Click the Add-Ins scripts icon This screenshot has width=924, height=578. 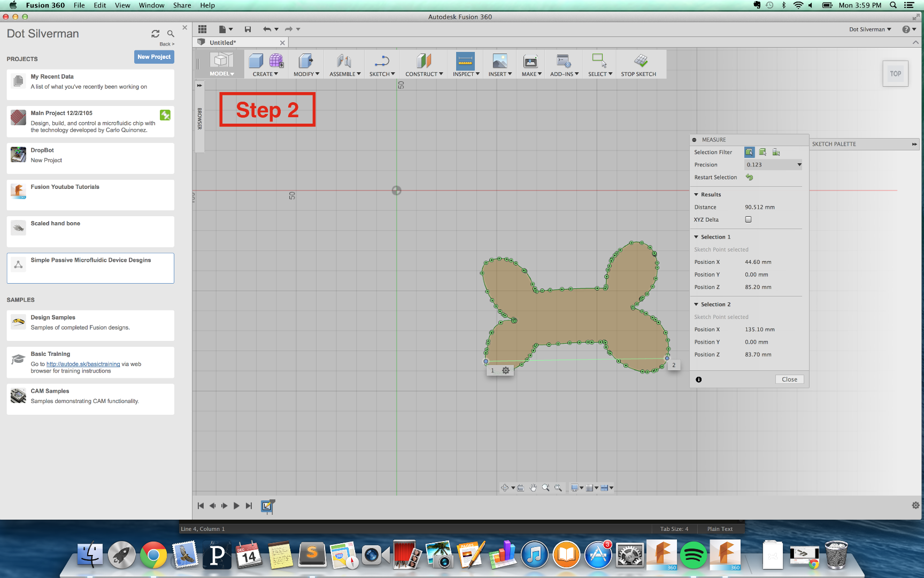tap(564, 61)
